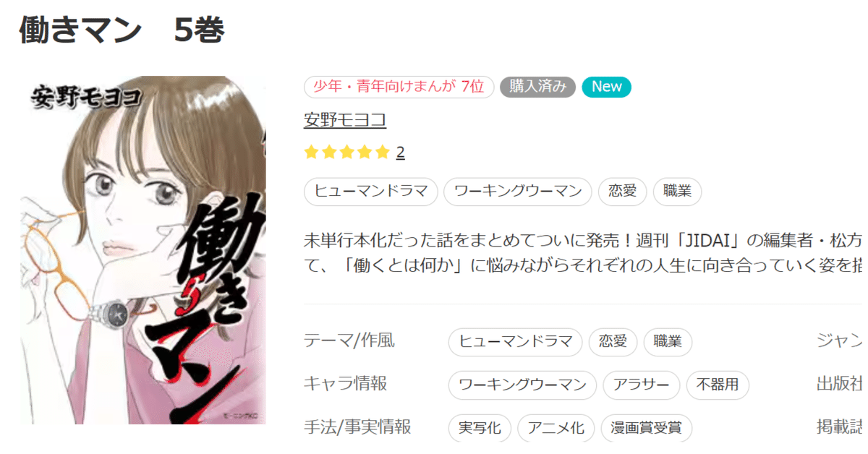Choose the 職業 tag below the star rating

click(678, 192)
